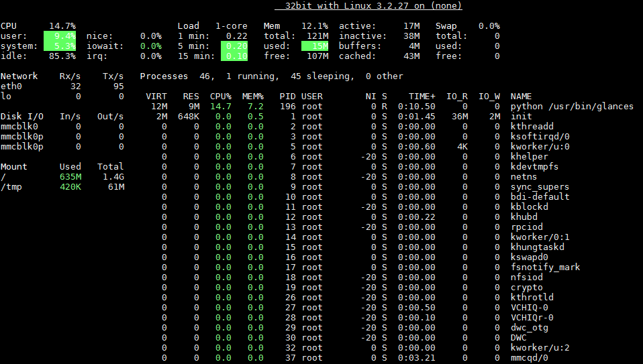Select the khelper process name
This screenshot has width=643, height=364.
click(x=530, y=157)
